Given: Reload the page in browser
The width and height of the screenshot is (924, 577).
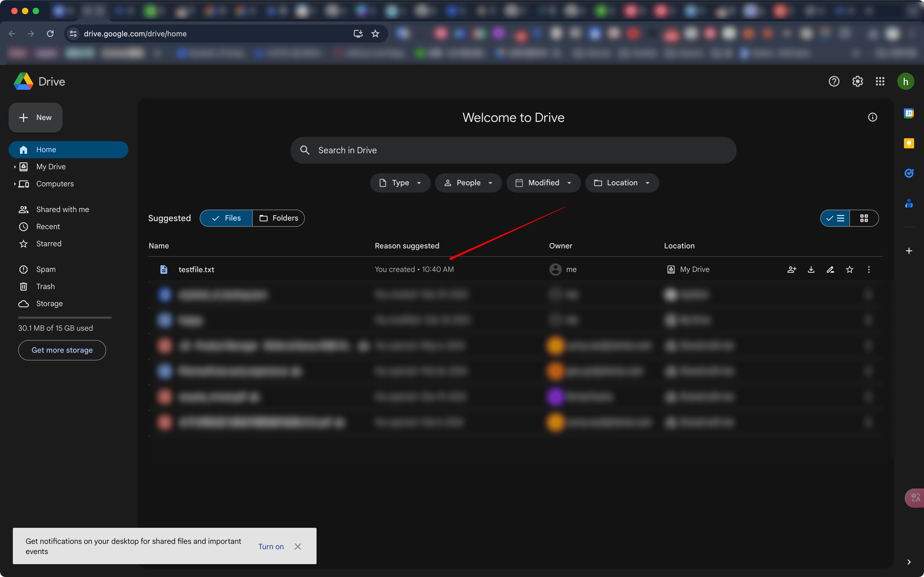Looking at the screenshot, I should click(50, 34).
